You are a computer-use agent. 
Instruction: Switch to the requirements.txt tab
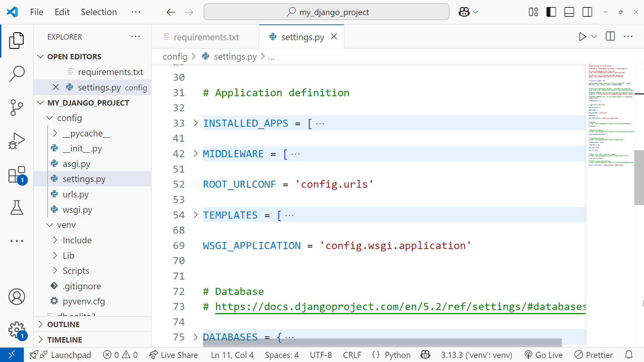point(206,37)
